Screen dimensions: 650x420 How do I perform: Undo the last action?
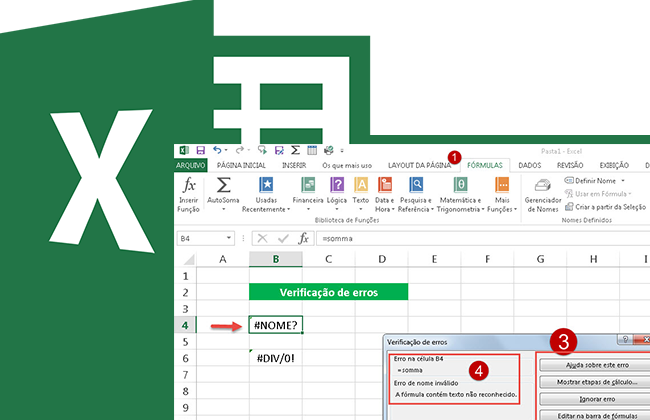pyautogui.click(x=217, y=150)
